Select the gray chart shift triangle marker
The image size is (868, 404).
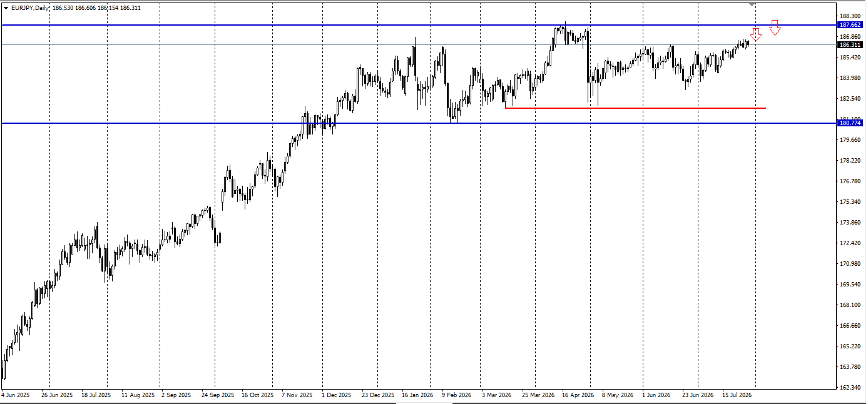pyautogui.click(x=752, y=4)
